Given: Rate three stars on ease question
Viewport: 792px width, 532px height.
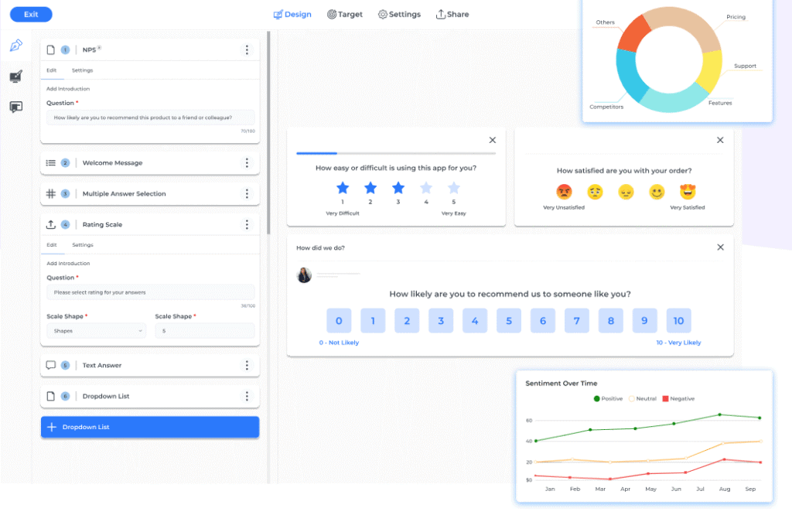Looking at the screenshot, I should point(398,188).
